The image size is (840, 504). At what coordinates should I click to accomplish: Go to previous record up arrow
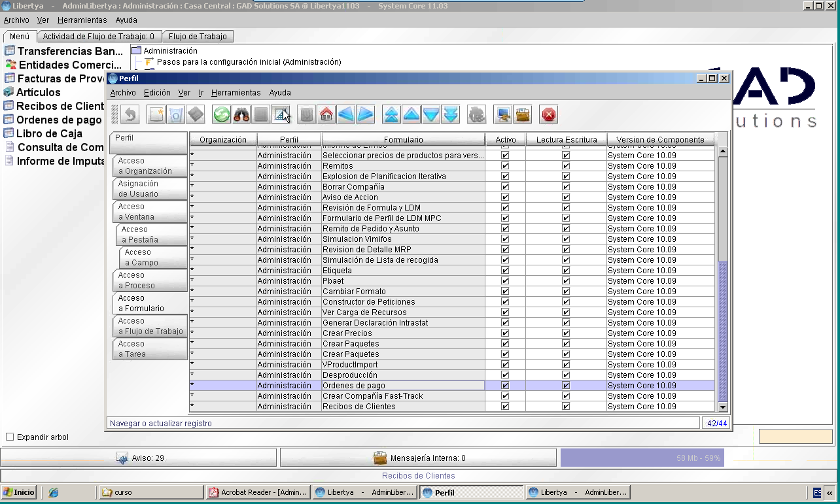coord(411,115)
